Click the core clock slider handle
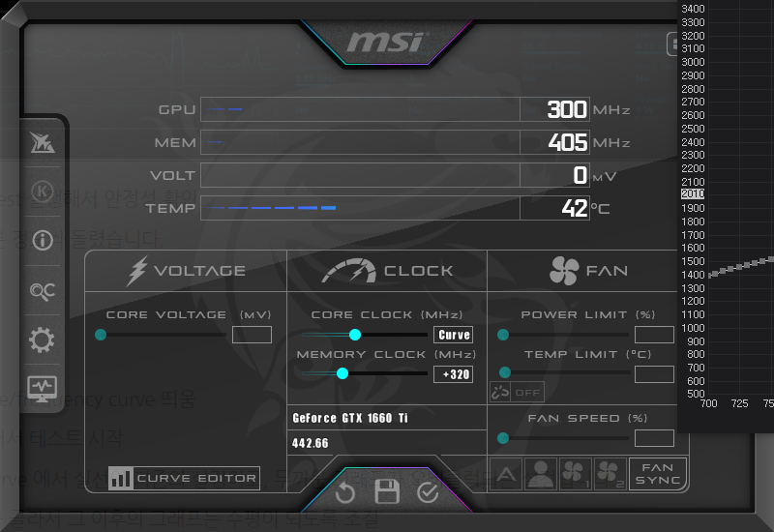Viewport: 774px width, 532px height. (x=355, y=335)
